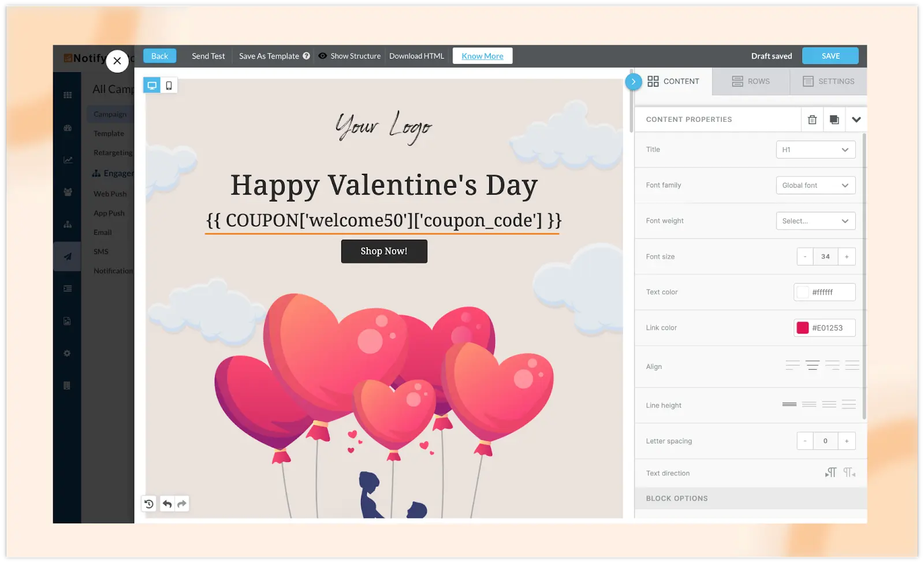Click the blue Save button
Screen dimensions: 924x563
pos(830,56)
